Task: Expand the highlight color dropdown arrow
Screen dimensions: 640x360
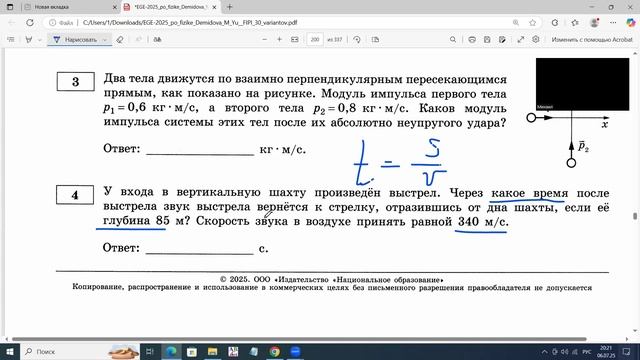Action: (40, 40)
